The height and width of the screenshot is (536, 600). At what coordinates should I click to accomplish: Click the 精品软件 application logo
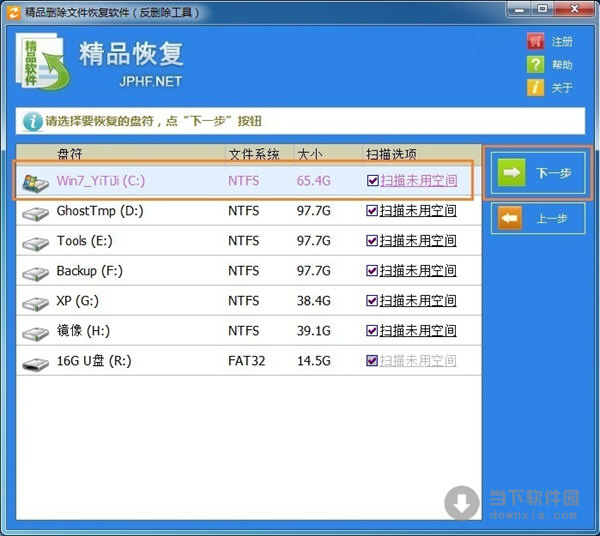[43, 62]
